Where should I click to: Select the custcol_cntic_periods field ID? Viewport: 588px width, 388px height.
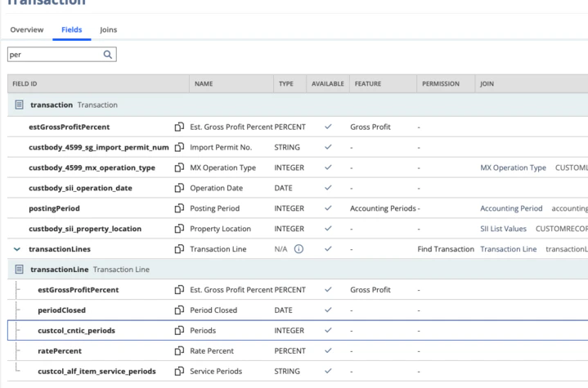click(77, 330)
